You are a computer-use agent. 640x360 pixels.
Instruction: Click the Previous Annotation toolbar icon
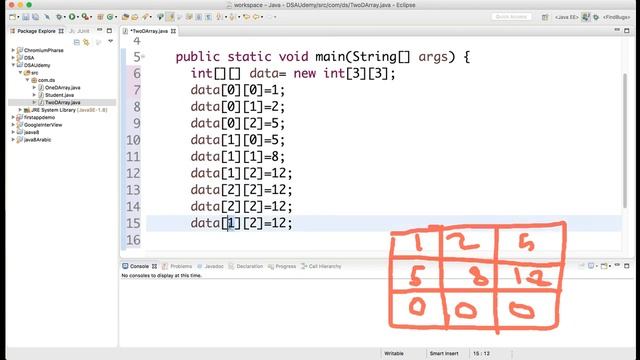233,17
